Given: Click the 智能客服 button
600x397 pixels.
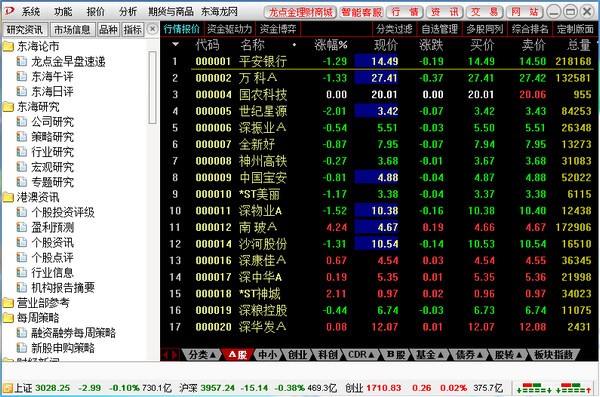Looking at the screenshot, I should 362,12.
